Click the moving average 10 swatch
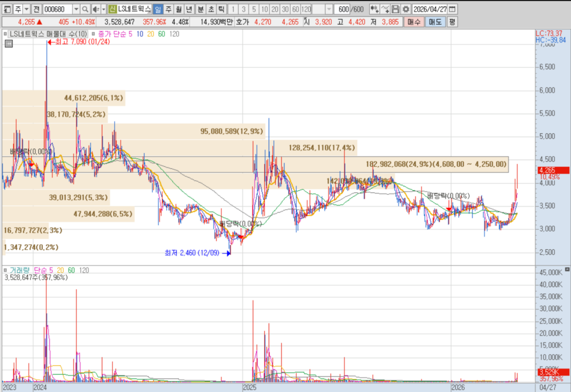 tap(140, 34)
